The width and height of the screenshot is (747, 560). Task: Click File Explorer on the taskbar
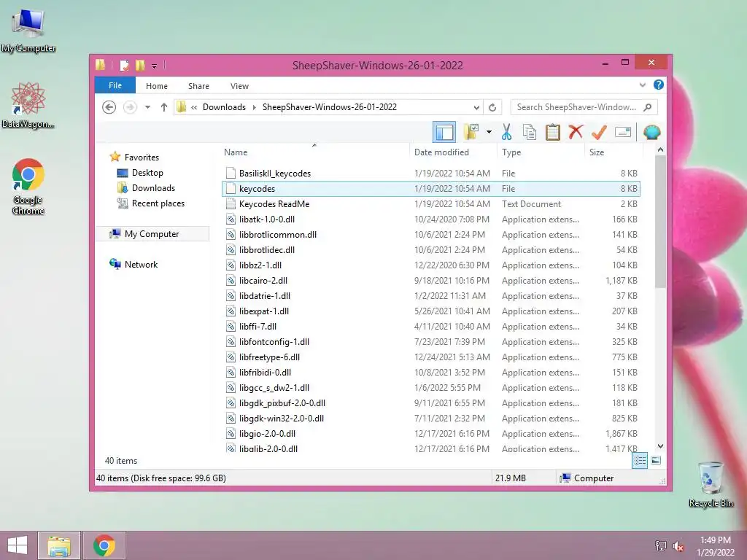[59, 545]
